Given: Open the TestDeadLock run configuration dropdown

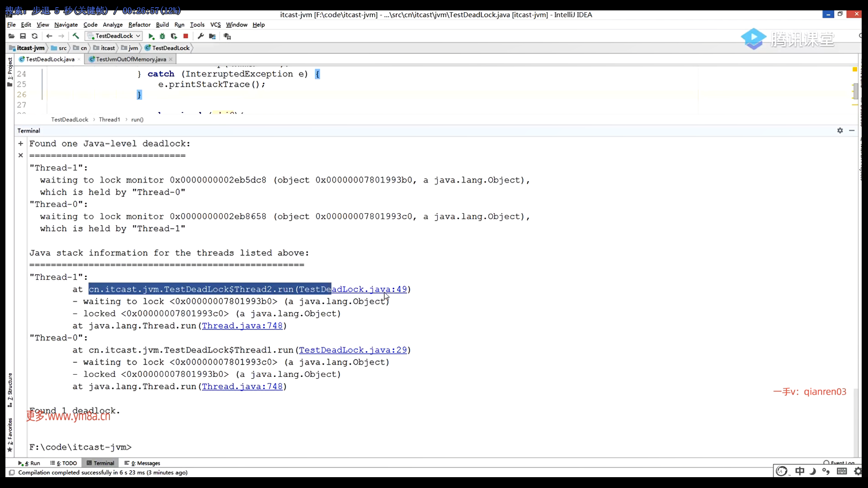Looking at the screenshot, I should pyautogui.click(x=115, y=36).
